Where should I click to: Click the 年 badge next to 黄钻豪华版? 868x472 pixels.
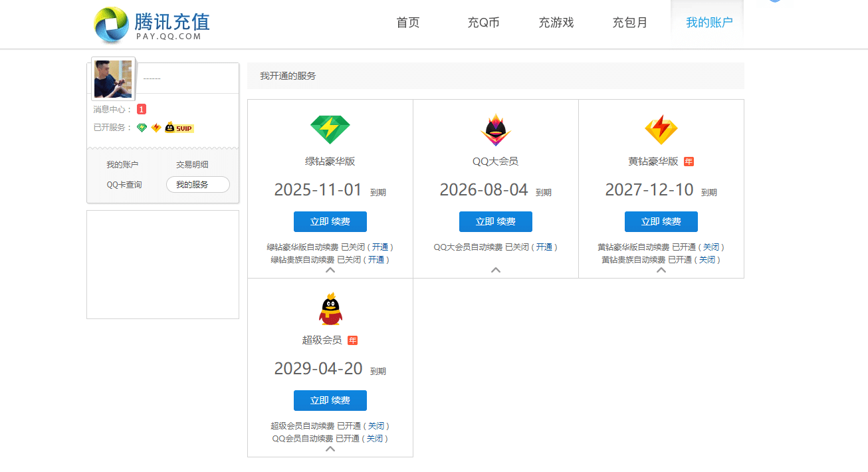689,162
